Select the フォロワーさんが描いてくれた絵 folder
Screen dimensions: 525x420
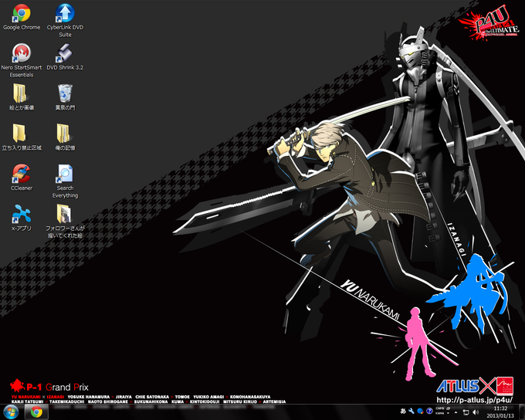point(65,222)
